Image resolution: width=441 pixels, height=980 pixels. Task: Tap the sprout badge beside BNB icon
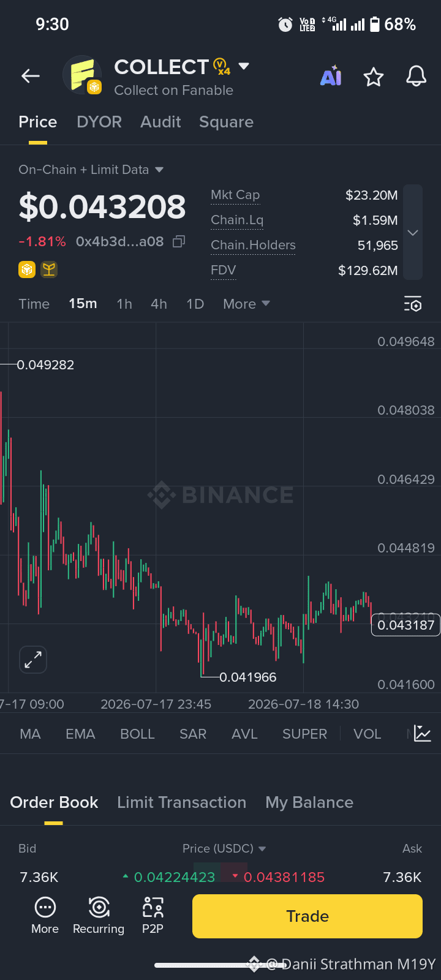click(x=49, y=269)
